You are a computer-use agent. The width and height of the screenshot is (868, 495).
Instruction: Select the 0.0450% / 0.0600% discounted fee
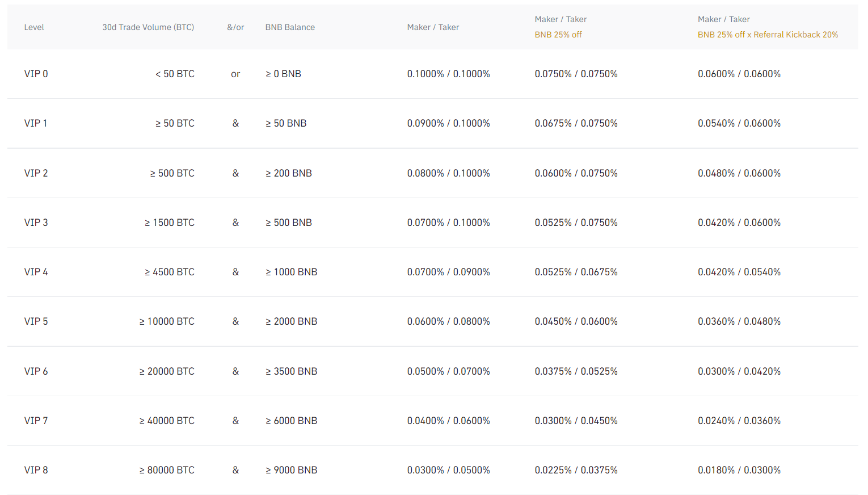[576, 321]
